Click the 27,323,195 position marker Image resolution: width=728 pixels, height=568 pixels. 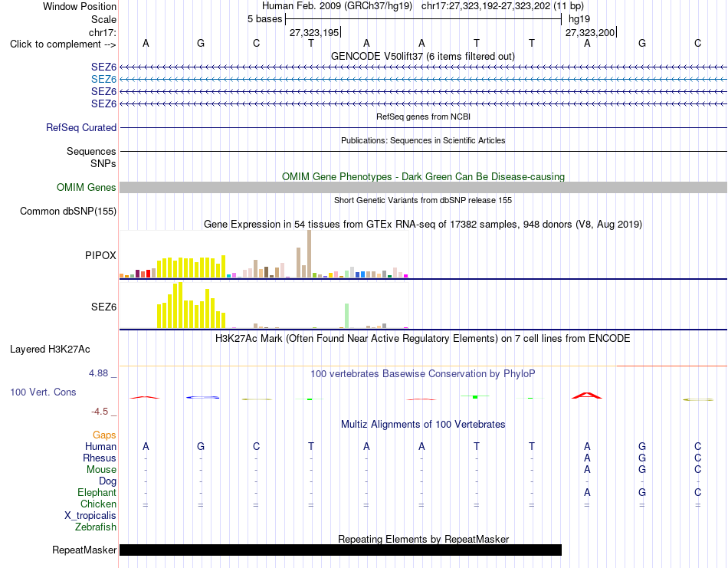(x=314, y=32)
